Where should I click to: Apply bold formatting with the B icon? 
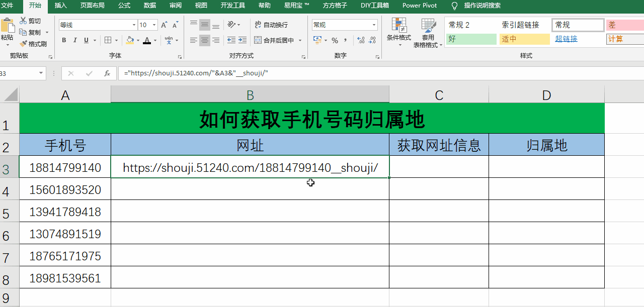click(x=64, y=40)
